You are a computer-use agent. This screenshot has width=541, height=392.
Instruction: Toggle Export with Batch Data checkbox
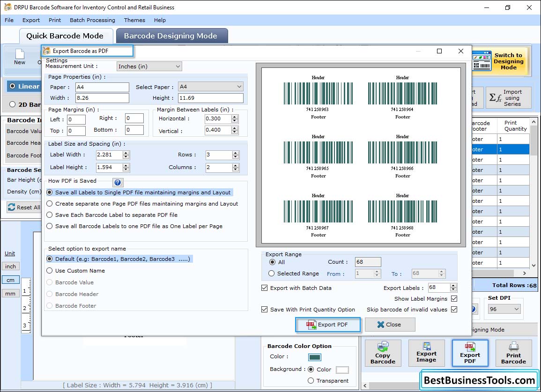pos(264,288)
